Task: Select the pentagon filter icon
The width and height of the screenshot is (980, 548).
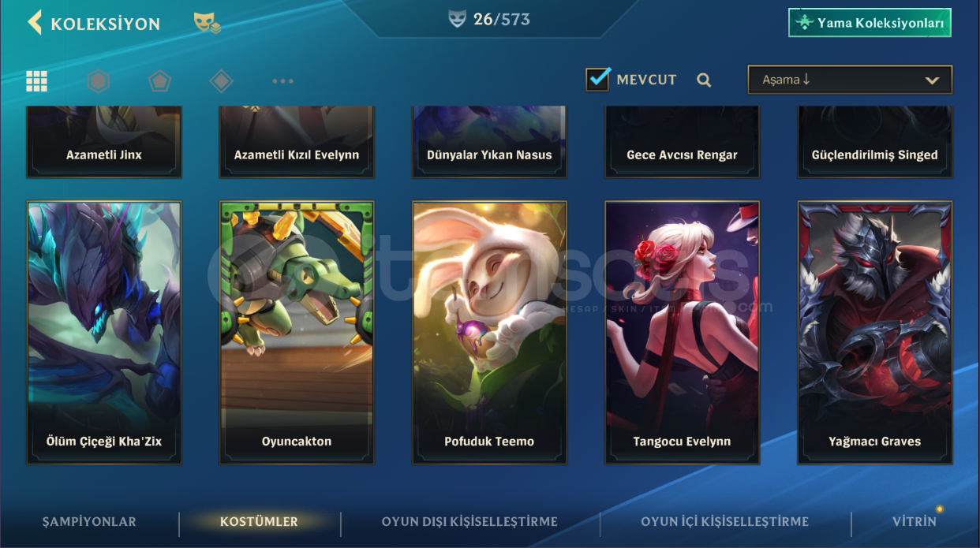Action: (x=159, y=80)
